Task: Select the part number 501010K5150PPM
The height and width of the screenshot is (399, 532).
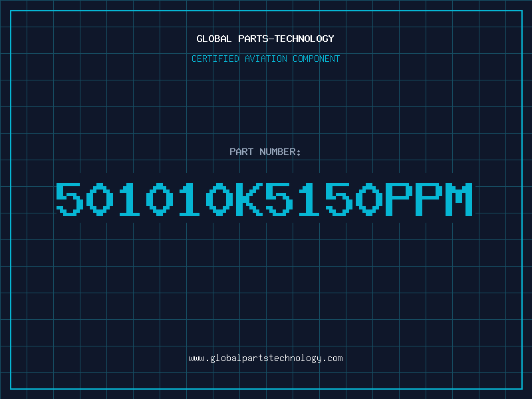Action: pos(264,199)
